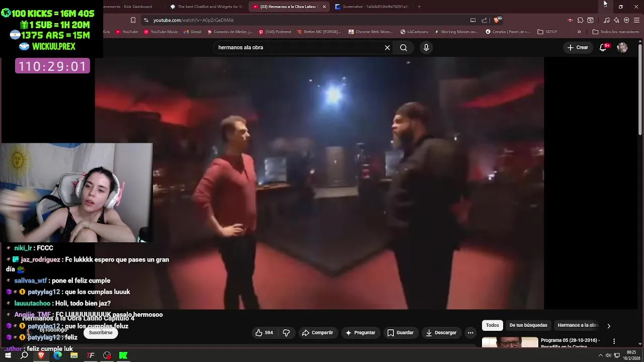Open options for Programa 05 recommended video
Image resolution: width=644 pixels, height=362 pixels.
tap(614, 341)
